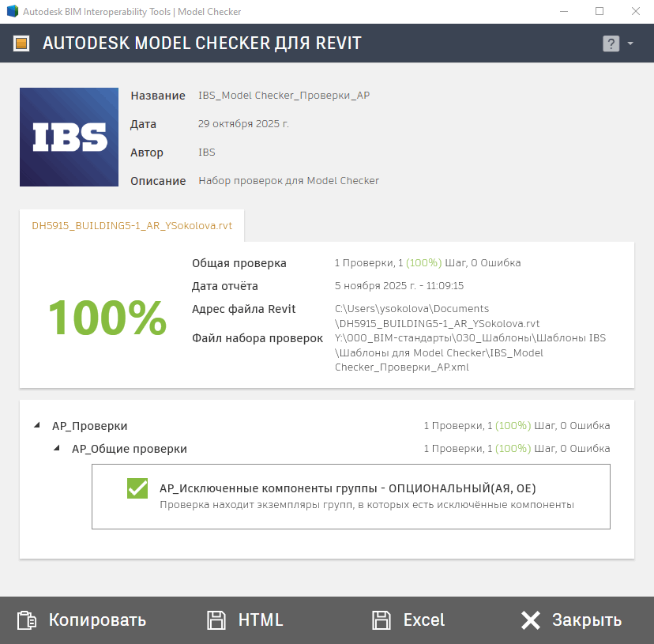Click the Закрыть button

[571, 620]
